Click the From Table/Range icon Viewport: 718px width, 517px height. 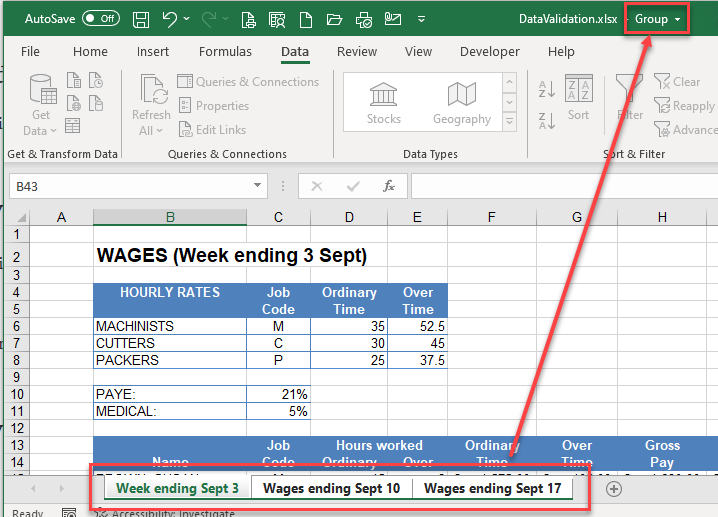72,125
